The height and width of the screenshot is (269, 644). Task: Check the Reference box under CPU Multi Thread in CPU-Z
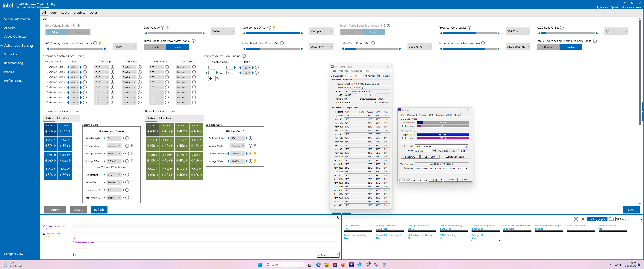(403, 138)
